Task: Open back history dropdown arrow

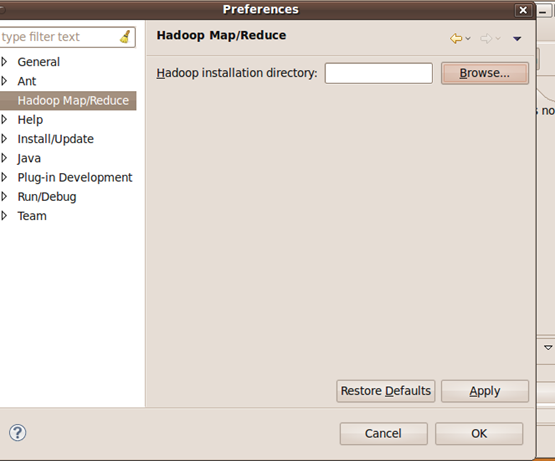Action: (468, 38)
